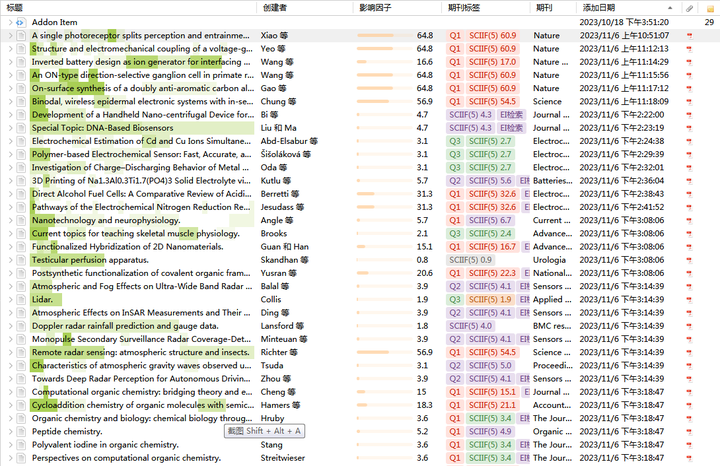Viewport: 720px width, 466px height.
Task: Click document icon of Nanotechnology and neurophysiology.
Action: tap(21, 220)
